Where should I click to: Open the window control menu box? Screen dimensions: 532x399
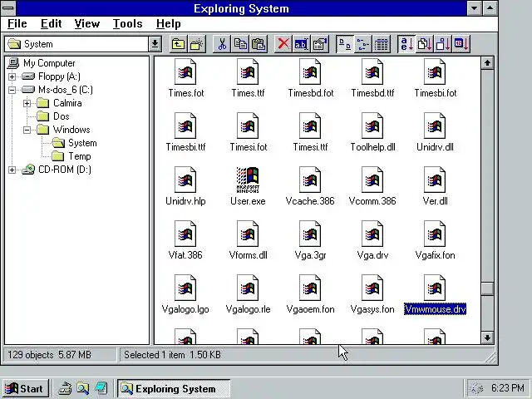pos(8,8)
